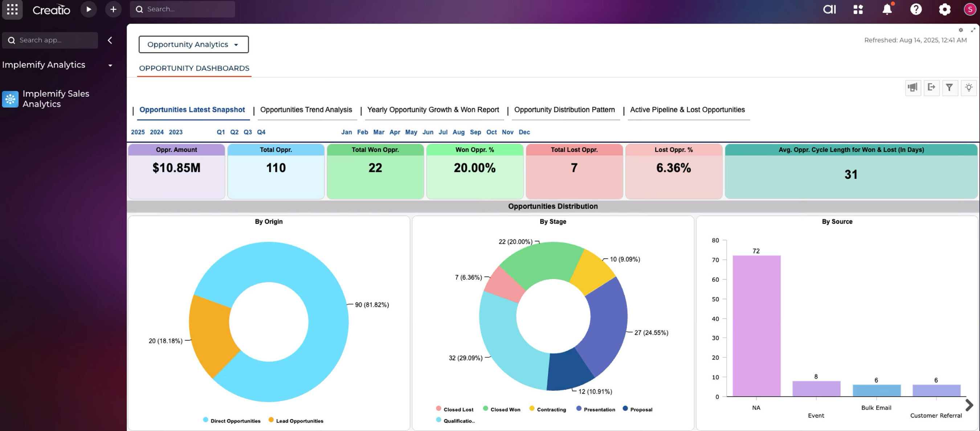Open the notifications bell
This screenshot has width=980, height=431.
887,9
